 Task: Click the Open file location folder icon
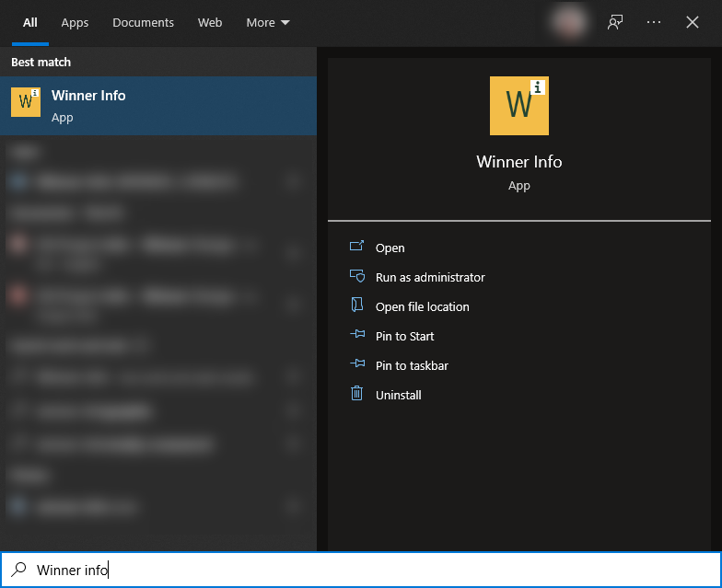(x=357, y=306)
